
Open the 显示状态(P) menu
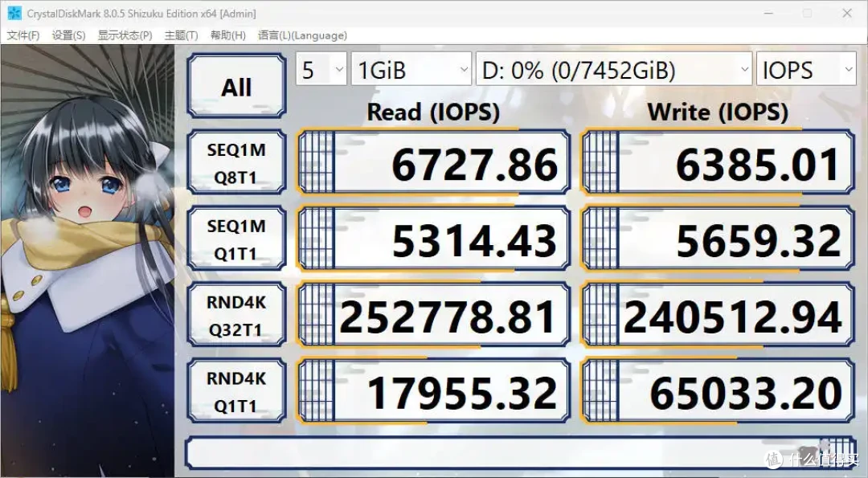coord(125,35)
